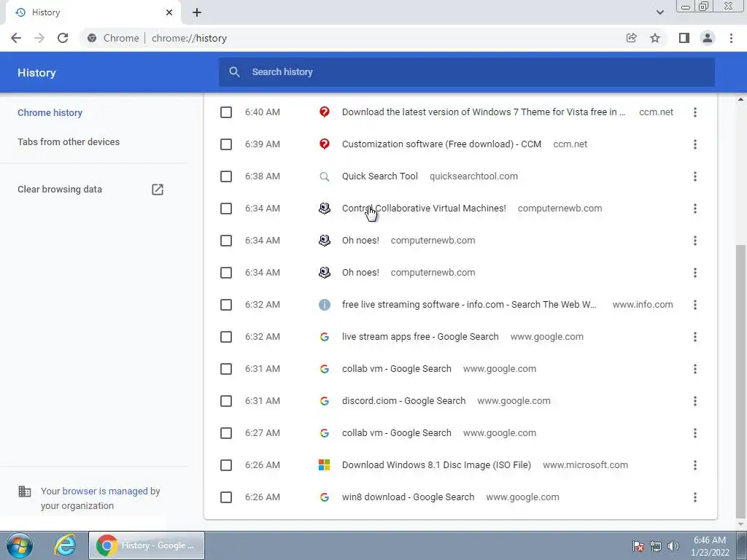
Task: Open Control Collaborative Virtual Machines! link
Action: [424, 209]
